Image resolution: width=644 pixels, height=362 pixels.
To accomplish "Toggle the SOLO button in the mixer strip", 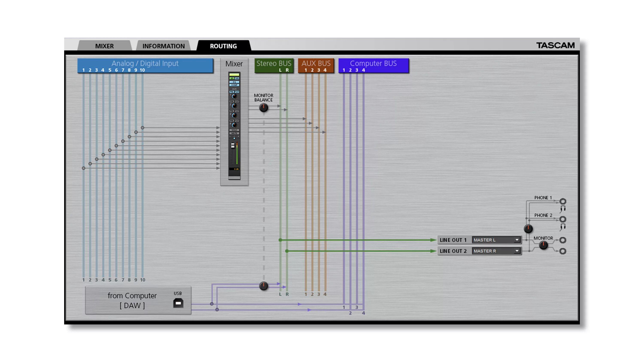I will [234, 130].
